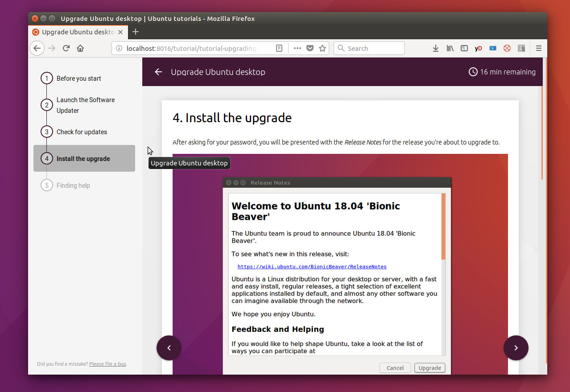Open the Firefox hamburger menu

click(539, 48)
